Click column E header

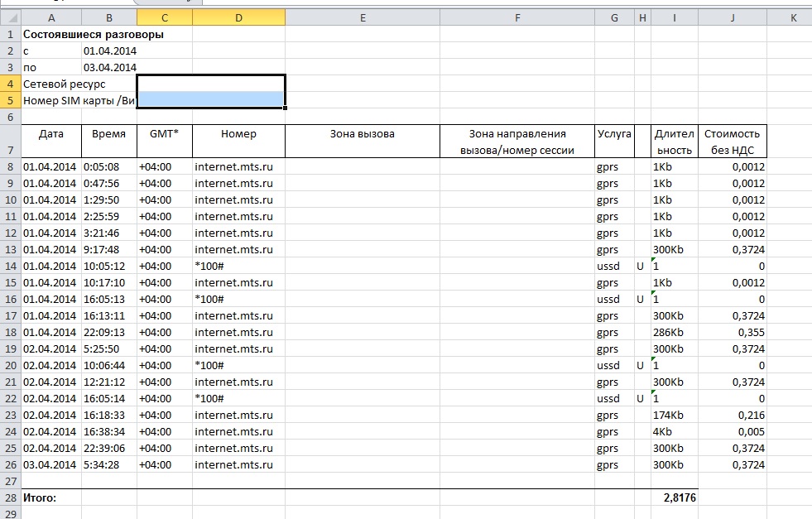[x=362, y=17]
